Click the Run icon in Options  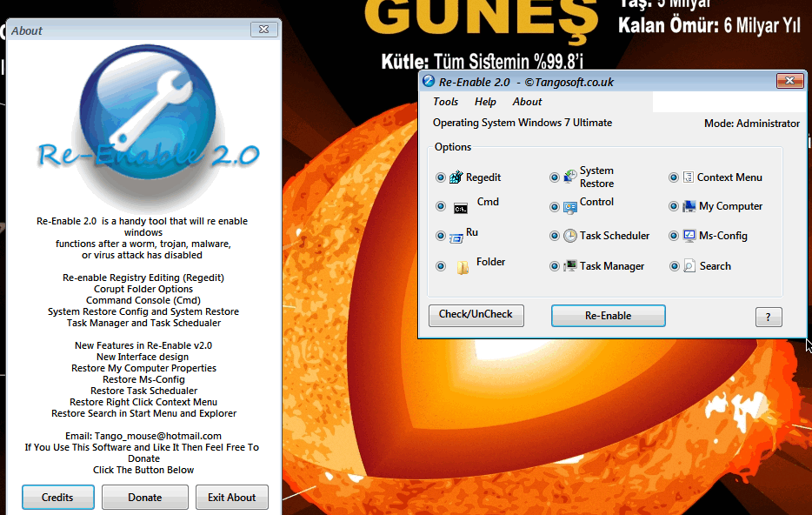coord(456,237)
